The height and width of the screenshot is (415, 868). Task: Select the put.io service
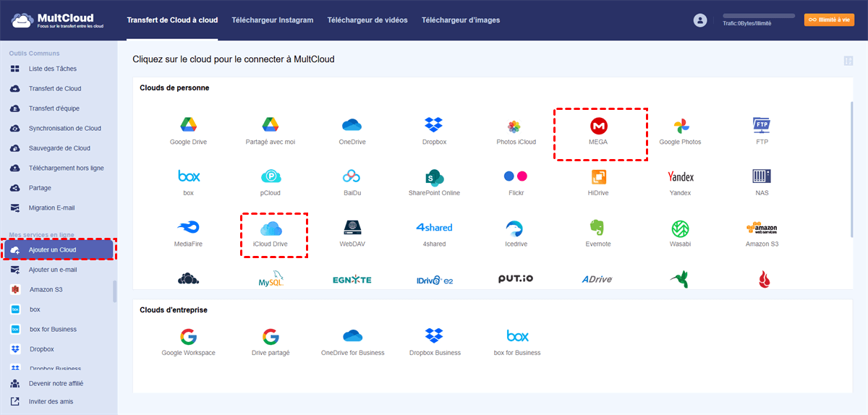click(x=516, y=279)
